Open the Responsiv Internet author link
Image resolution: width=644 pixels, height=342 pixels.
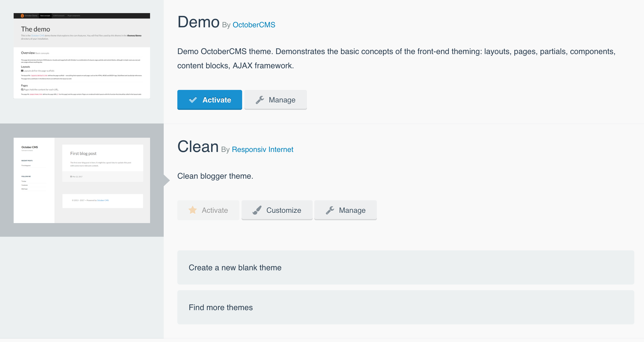(x=263, y=149)
